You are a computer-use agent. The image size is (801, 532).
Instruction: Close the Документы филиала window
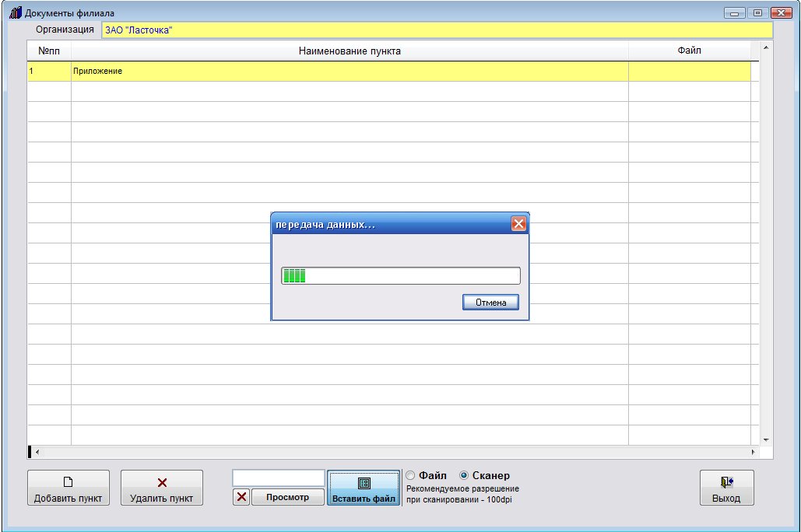(x=781, y=12)
